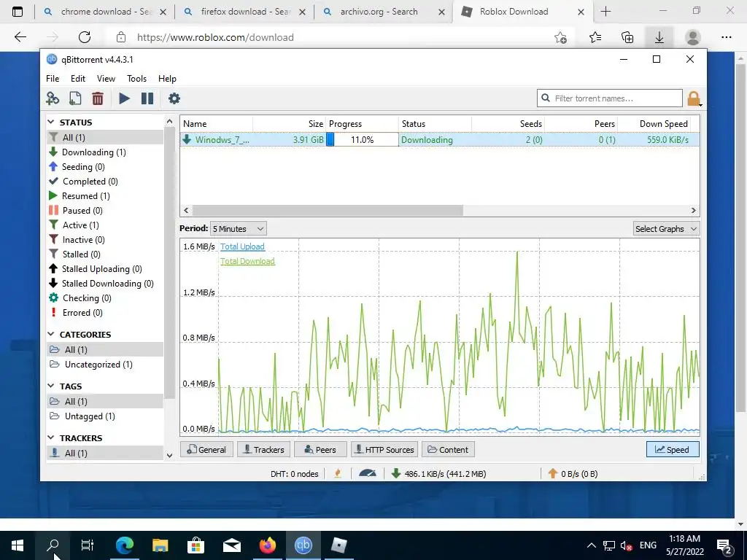Switch to the Trackers tab
747x560 pixels.
(x=263, y=449)
